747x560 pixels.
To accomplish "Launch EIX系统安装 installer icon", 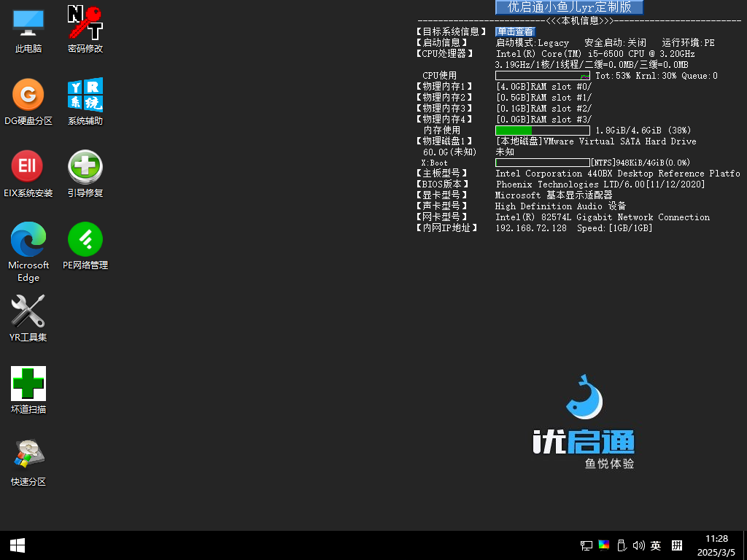I will point(28,174).
